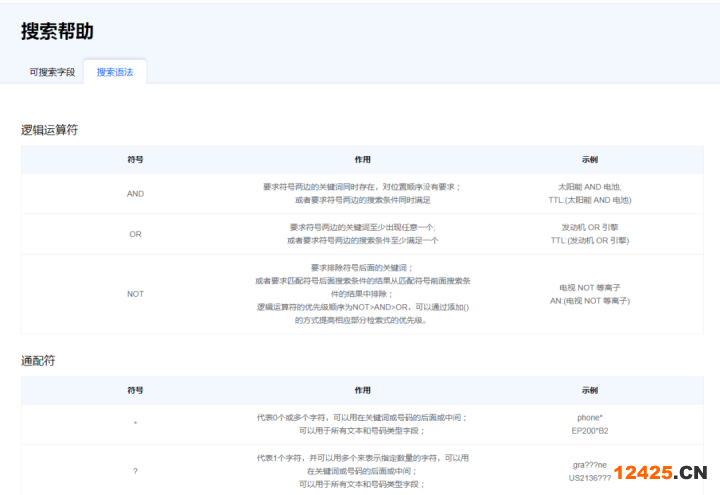Click the EP200*B2 wildcard example
Image resolution: width=720 pixels, height=495 pixels.
(x=589, y=431)
